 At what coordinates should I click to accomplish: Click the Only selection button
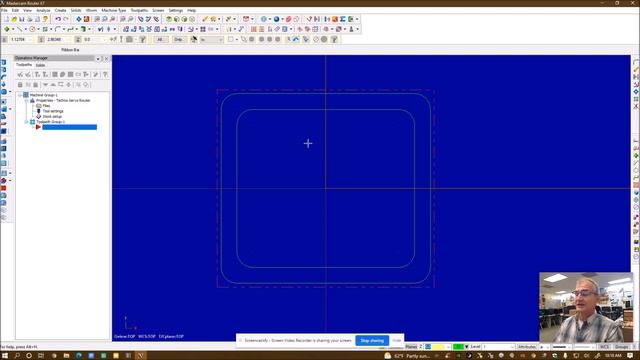(179, 40)
